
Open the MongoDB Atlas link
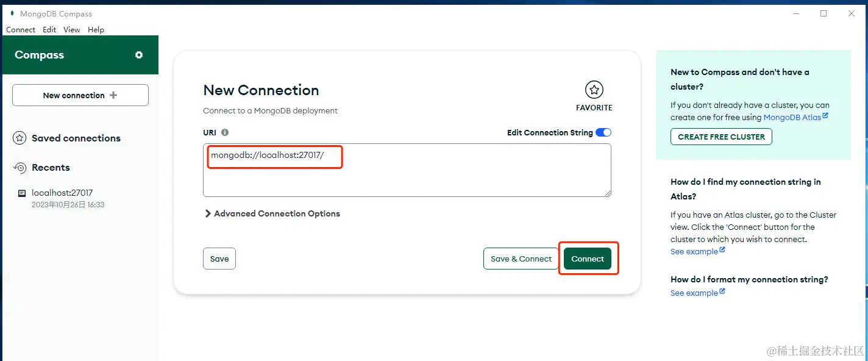pos(792,117)
